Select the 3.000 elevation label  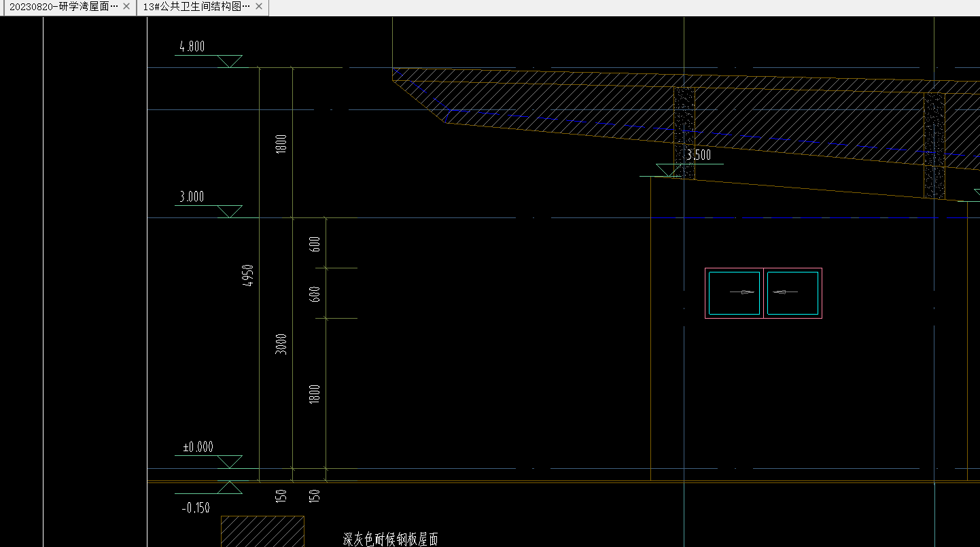192,197
